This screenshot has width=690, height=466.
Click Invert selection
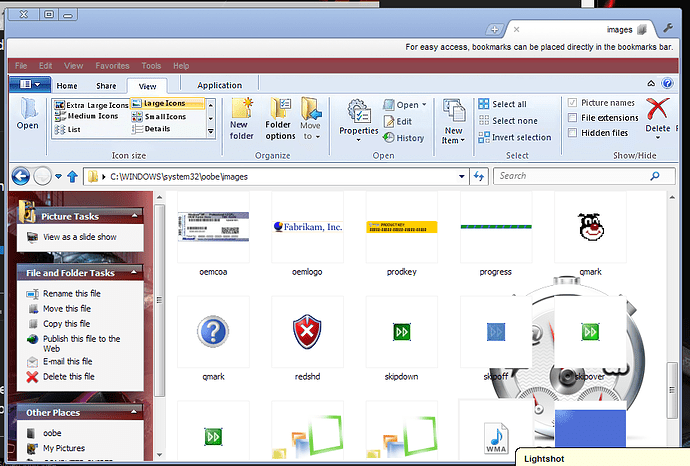coord(515,137)
